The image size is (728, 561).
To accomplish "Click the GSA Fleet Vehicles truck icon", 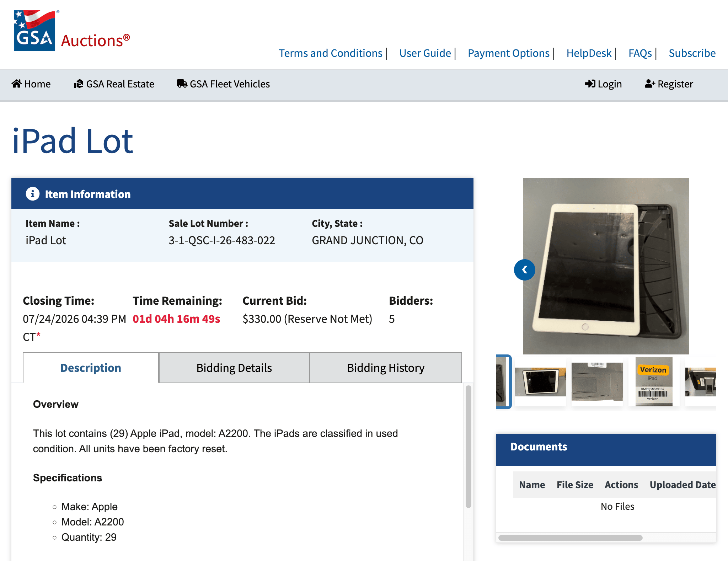I will point(182,84).
